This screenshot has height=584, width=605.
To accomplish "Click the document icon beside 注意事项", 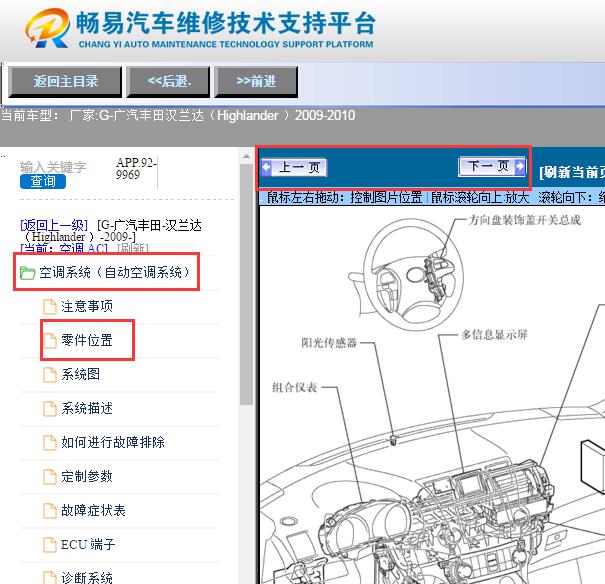I will [49, 307].
